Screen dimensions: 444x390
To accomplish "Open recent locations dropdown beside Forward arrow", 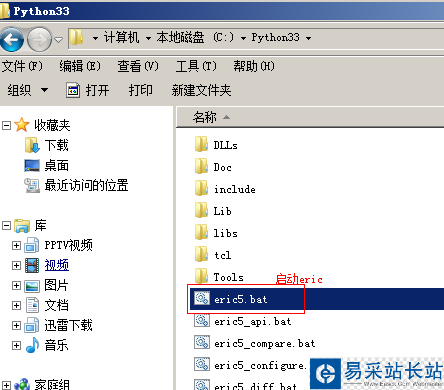I will coord(59,40).
